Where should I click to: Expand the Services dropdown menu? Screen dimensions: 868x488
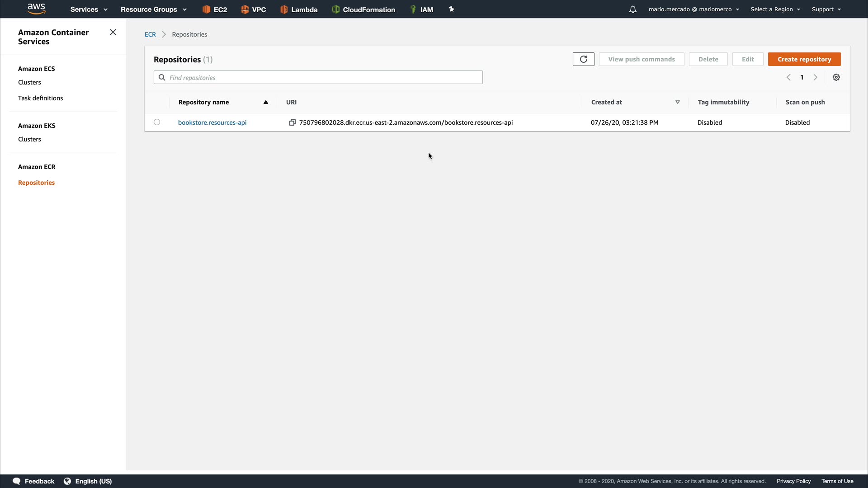pyautogui.click(x=89, y=9)
